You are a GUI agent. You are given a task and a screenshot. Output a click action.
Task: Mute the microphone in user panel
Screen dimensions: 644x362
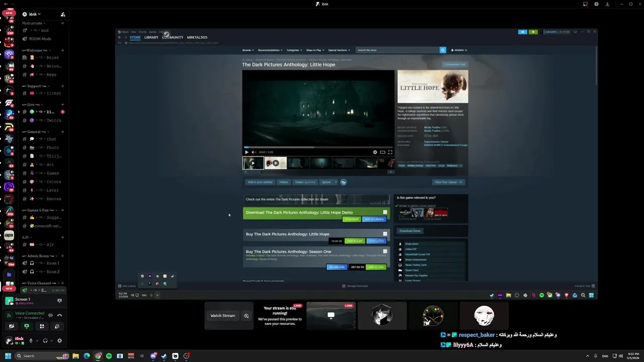(x=31, y=341)
